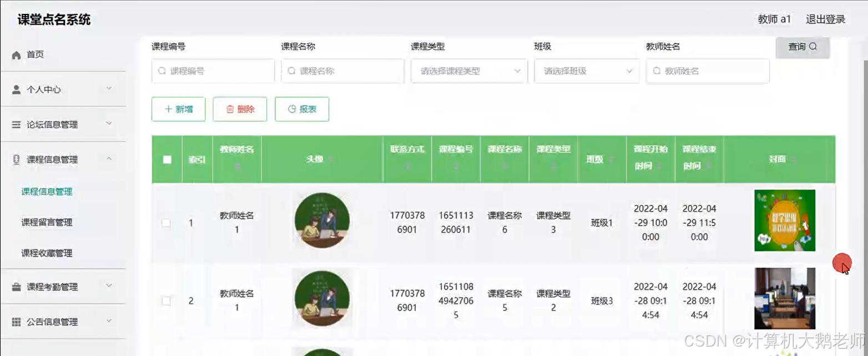Open 课程收藏管理 in the sidebar
This screenshot has height=356, width=868.
[47, 253]
